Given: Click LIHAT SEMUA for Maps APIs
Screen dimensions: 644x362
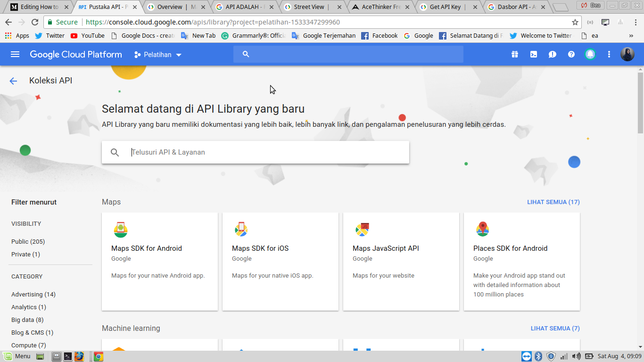Looking at the screenshot, I should pos(553,202).
